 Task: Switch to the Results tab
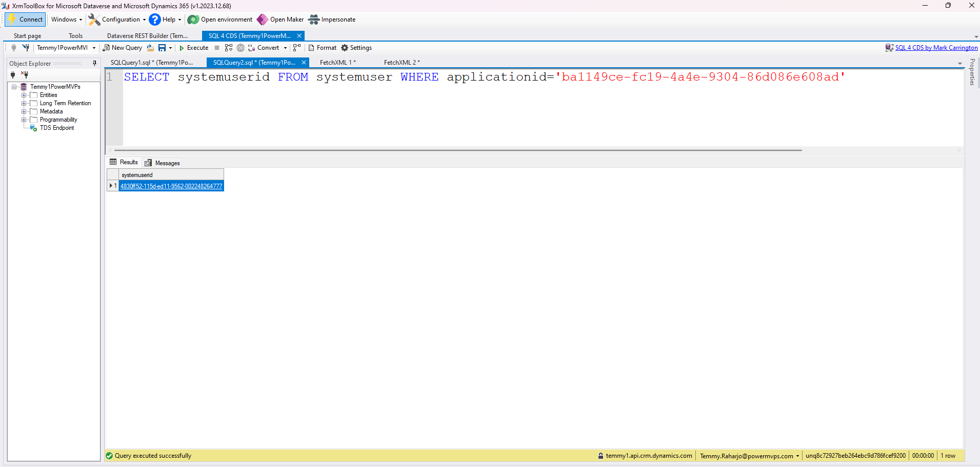(x=124, y=162)
